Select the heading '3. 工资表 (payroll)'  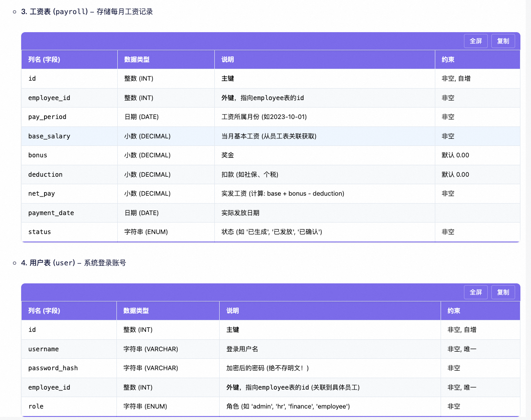coord(55,12)
